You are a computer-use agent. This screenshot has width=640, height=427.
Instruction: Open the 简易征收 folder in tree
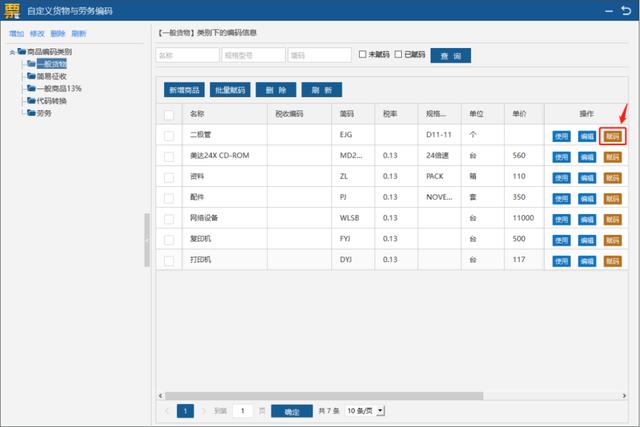(x=51, y=76)
